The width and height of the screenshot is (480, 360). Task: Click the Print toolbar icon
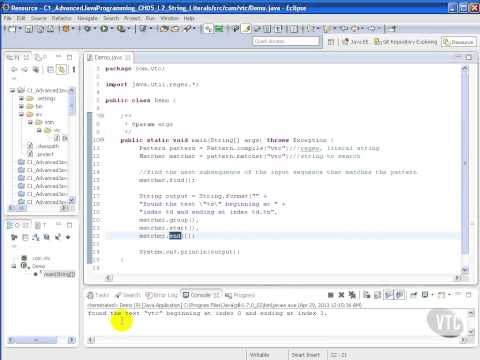tap(50, 29)
